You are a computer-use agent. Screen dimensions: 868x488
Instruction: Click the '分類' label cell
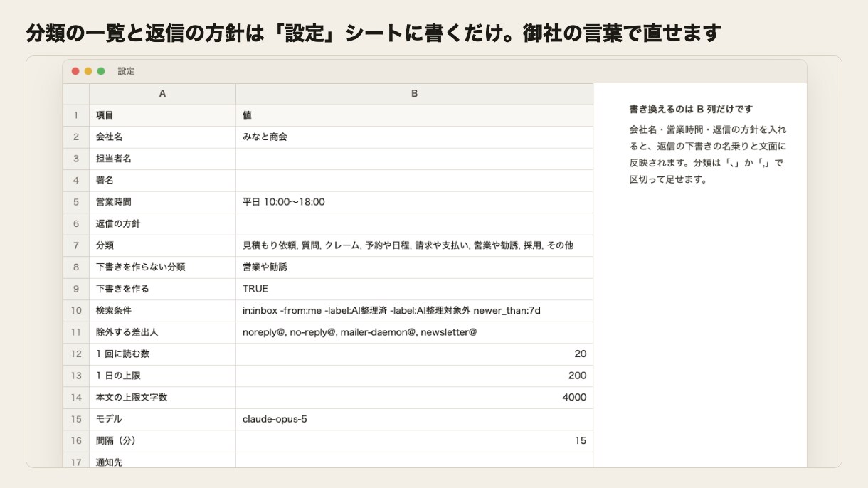(x=162, y=245)
